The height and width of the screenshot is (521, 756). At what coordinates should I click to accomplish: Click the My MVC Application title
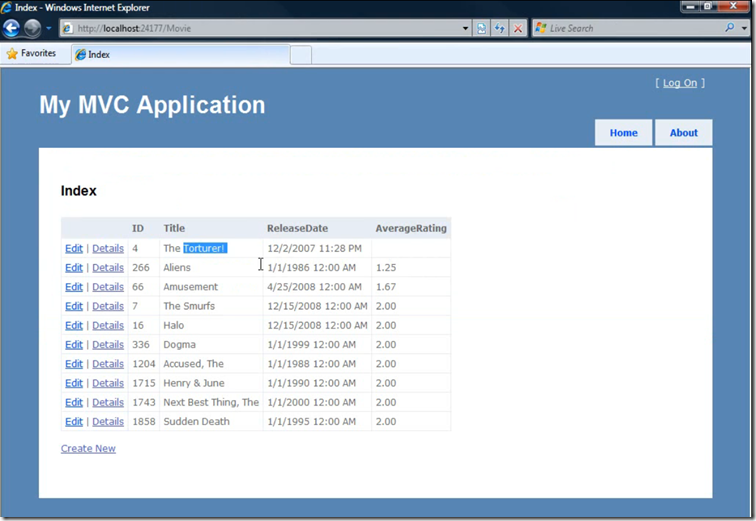tap(152, 105)
